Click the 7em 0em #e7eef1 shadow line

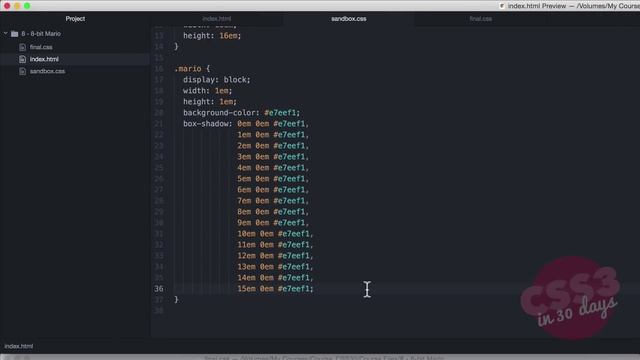273,201
